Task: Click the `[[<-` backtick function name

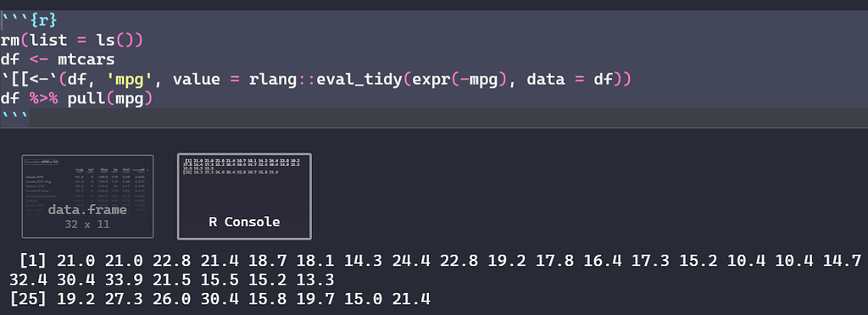Action: [30, 80]
